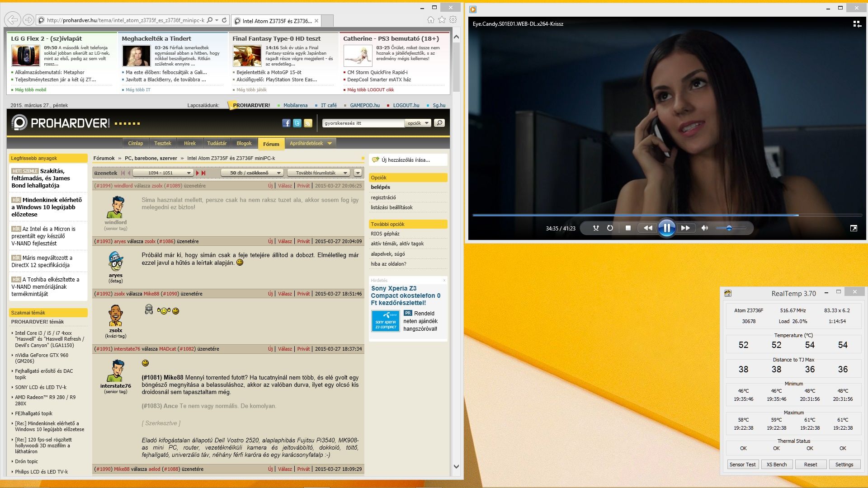This screenshot has height=488, width=868.
Task: Go to previous page of forum messages
Action: pyautogui.click(x=129, y=173)
